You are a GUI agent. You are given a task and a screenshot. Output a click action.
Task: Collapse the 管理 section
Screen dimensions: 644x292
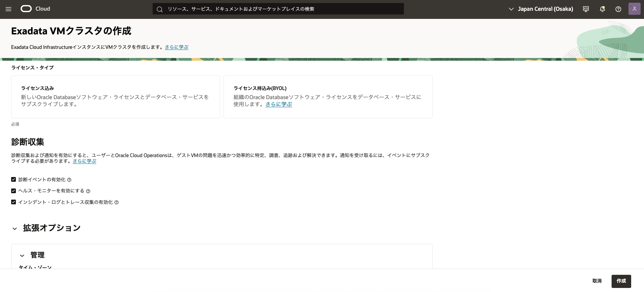[x=22, y=256]
